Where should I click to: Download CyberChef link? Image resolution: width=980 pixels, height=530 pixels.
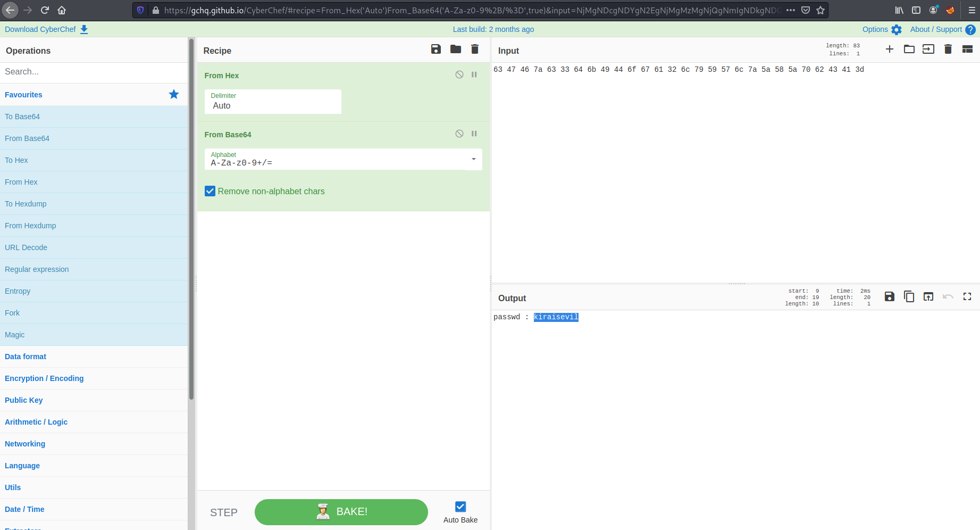coord(46,29)
